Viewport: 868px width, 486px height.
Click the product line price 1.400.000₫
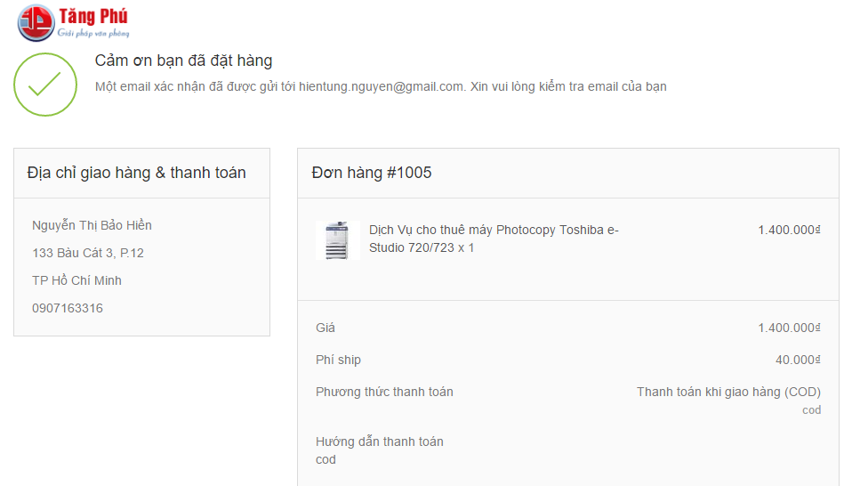(x=789, y=230)
